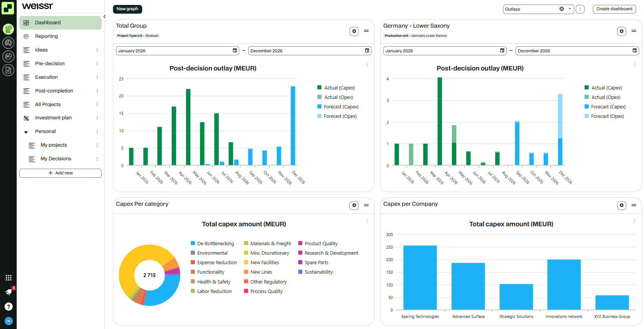Viewport: 644px width, 329px height.
Task: Click the drag handle on Total Group card
Action: click(x=366, y=31)
